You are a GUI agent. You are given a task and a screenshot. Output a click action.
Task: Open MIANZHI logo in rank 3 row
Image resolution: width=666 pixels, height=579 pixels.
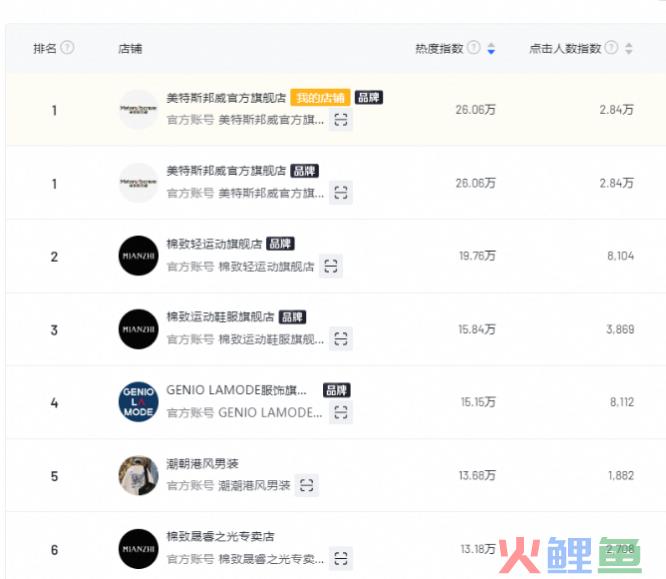point(138,329)
